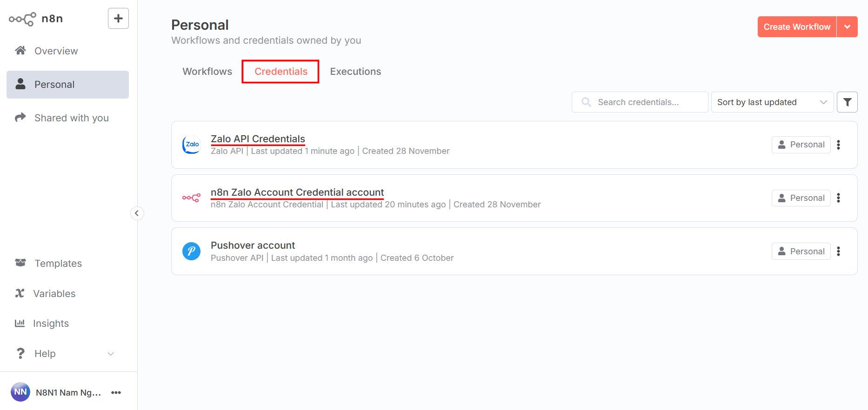868x410 pixels.
Task: Click the Create Workflow button
Action: (x=796, y=27)
